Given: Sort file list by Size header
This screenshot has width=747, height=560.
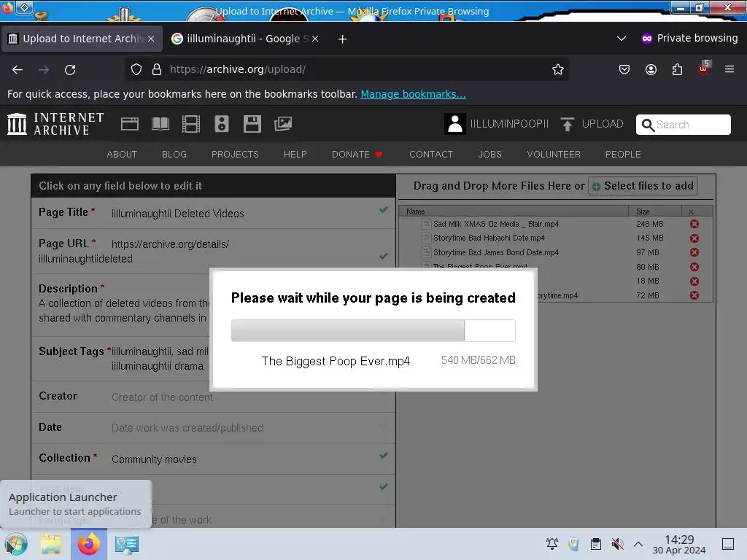Looking at the screenshot, I should click(655, 211).
